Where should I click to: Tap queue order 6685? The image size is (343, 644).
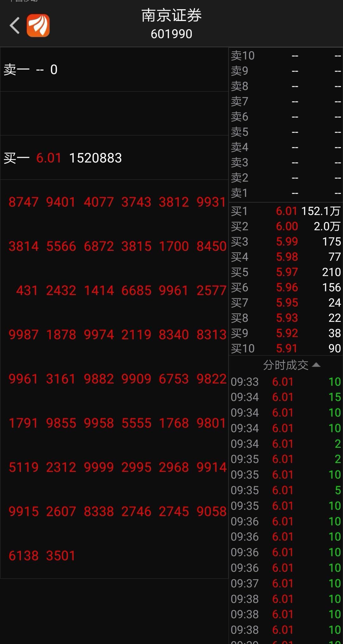point(136,290)
